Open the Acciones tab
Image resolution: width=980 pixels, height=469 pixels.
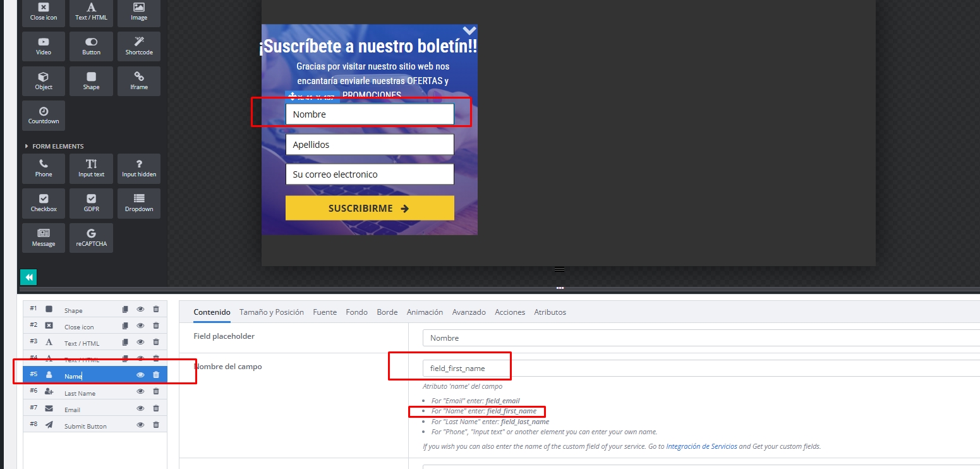[510, 312]
